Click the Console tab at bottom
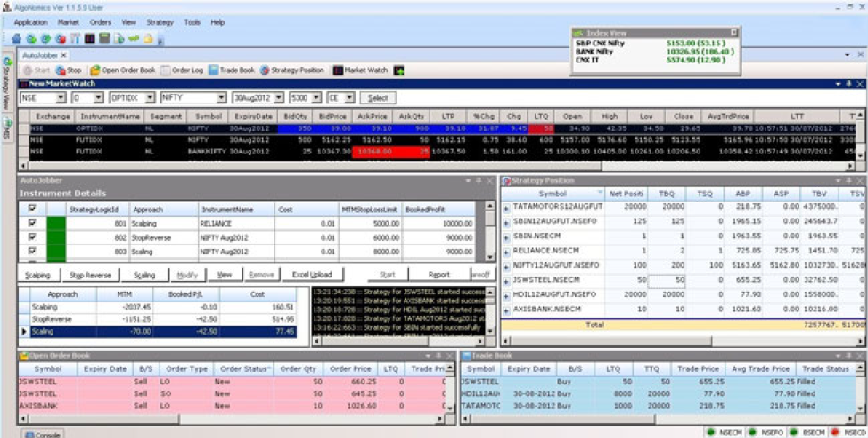Screen dimensions: 868x438 (43, 434)
